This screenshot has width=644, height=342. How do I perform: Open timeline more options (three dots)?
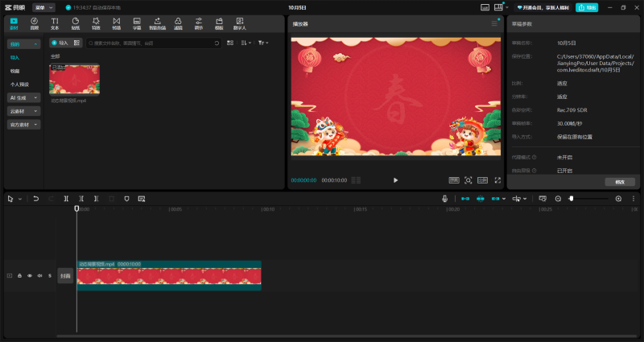pos(634,199)
